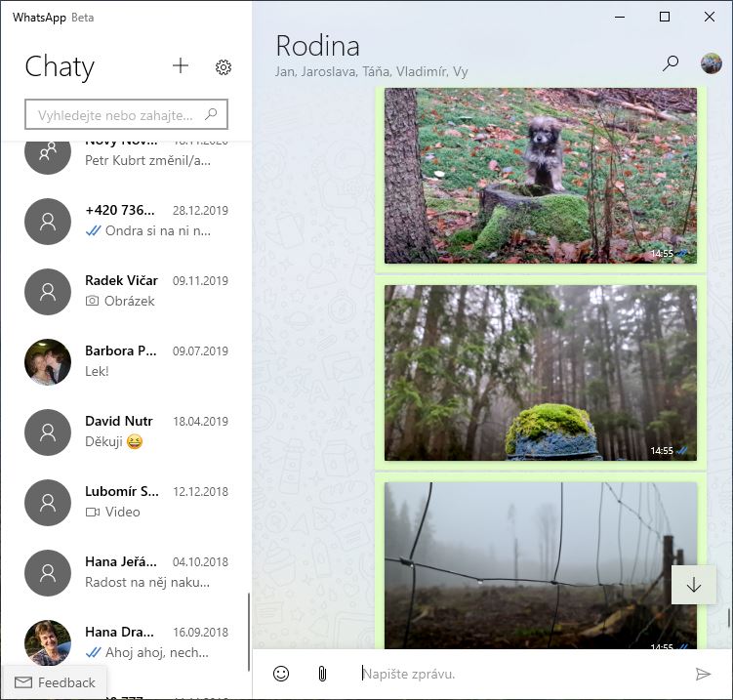Screen dimensions: 733x700
Task: Send message with arrow icon
Action: (703, 674)
